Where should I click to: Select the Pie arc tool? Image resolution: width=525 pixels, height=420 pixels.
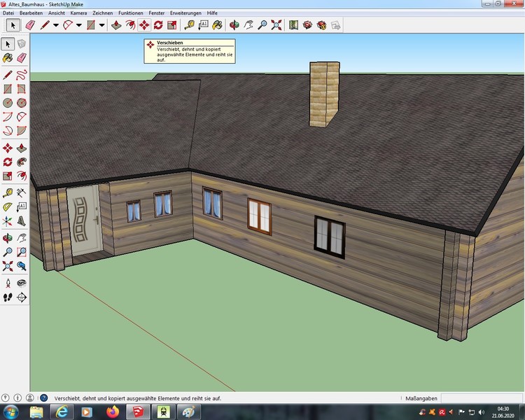pos(22,130)
